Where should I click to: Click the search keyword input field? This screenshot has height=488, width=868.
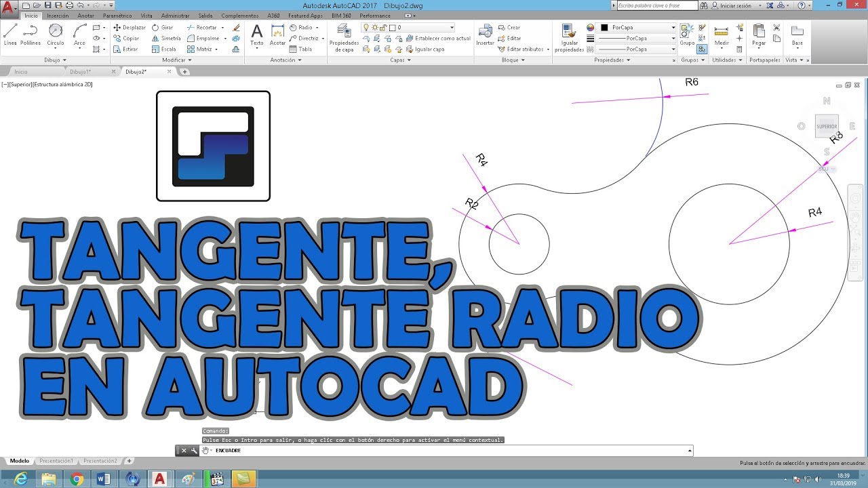pyautogui.click(x=657, y=5)
